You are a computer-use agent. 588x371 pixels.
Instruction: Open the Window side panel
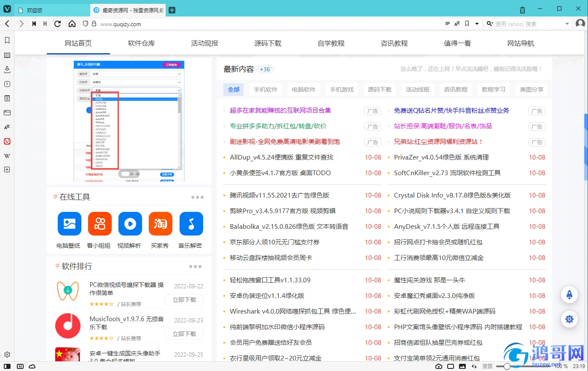click(x=7, y=113)
